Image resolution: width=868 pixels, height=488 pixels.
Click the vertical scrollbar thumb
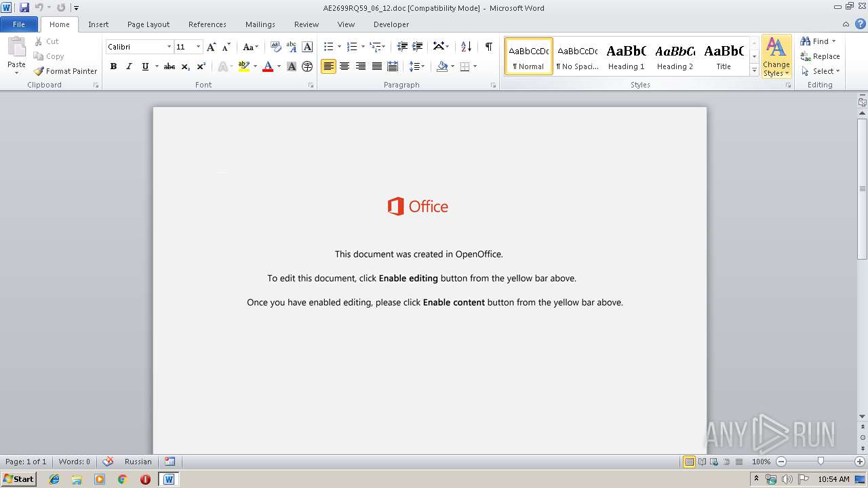pyautogui.click(x=862, y=189)
